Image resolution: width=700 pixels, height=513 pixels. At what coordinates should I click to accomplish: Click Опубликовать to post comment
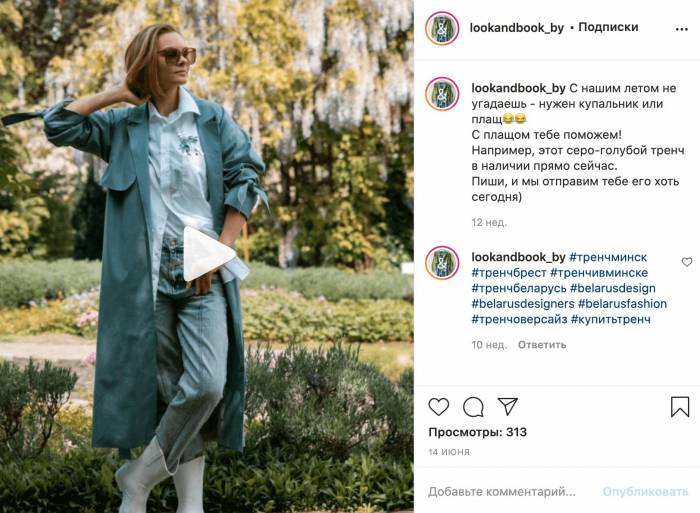coord(645,492)
